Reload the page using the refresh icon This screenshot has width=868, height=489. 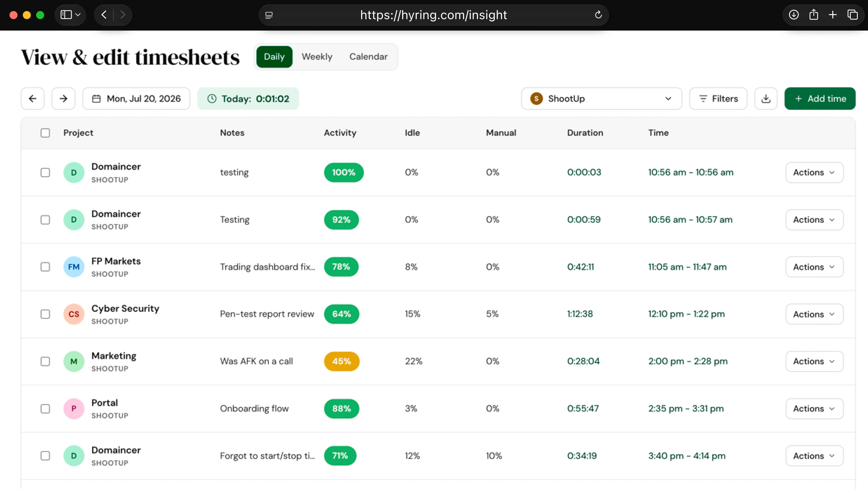(x=598, y=15)
